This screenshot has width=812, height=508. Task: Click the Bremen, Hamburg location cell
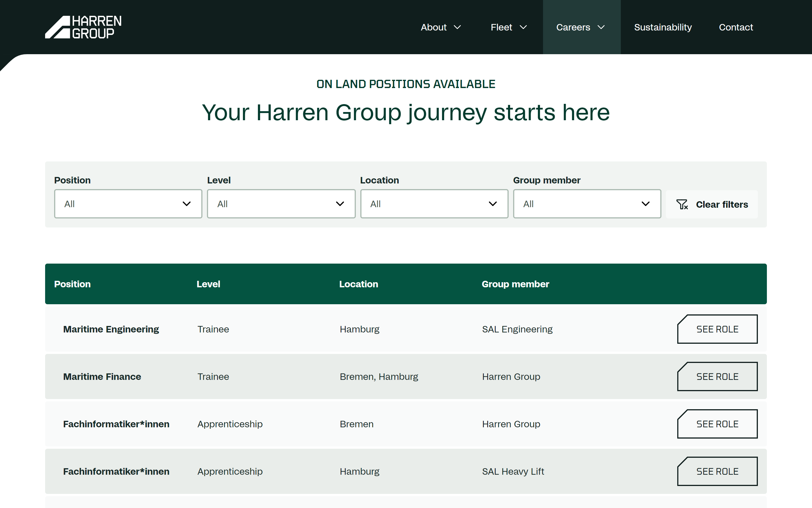pyautogui.click(x=379, y=377)
